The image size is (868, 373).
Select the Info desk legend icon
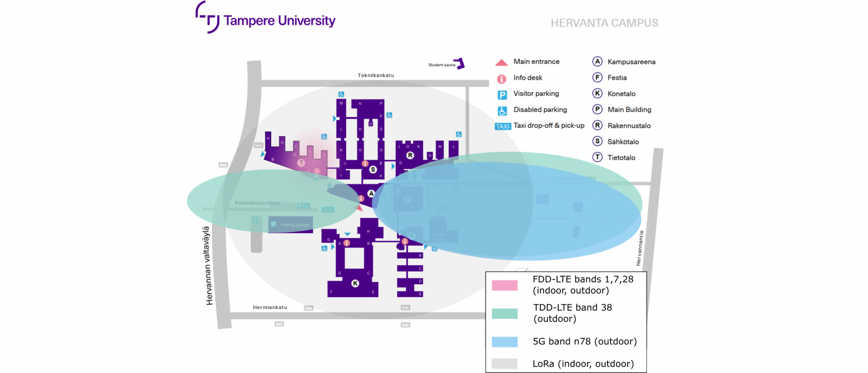click(502, 79)
